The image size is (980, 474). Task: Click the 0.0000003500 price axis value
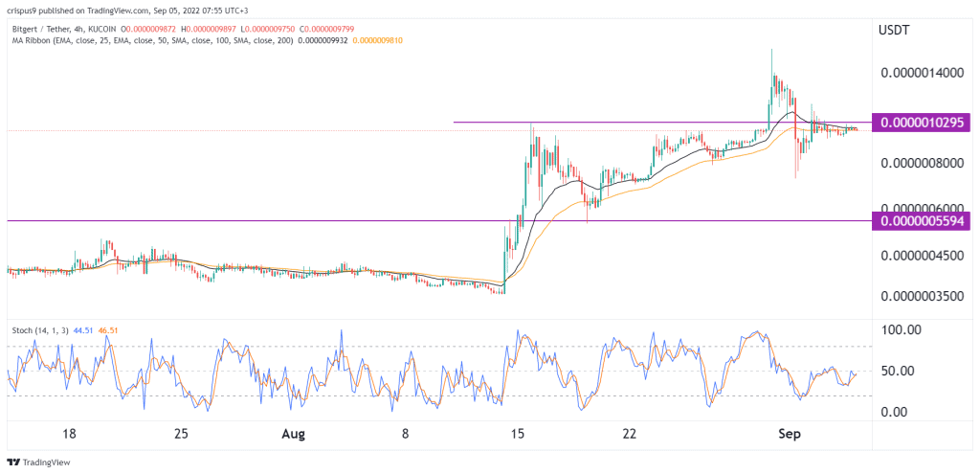pos(923,296)
